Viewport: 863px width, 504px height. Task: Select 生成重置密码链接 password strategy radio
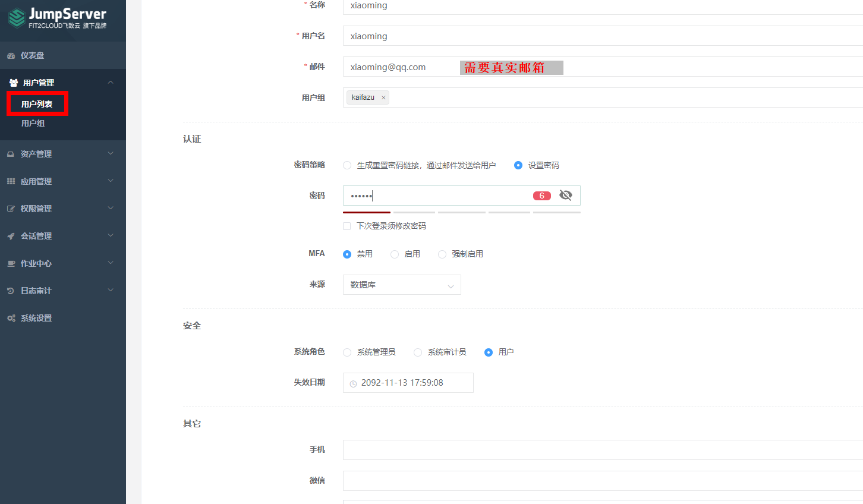click(x=347, y=165)
